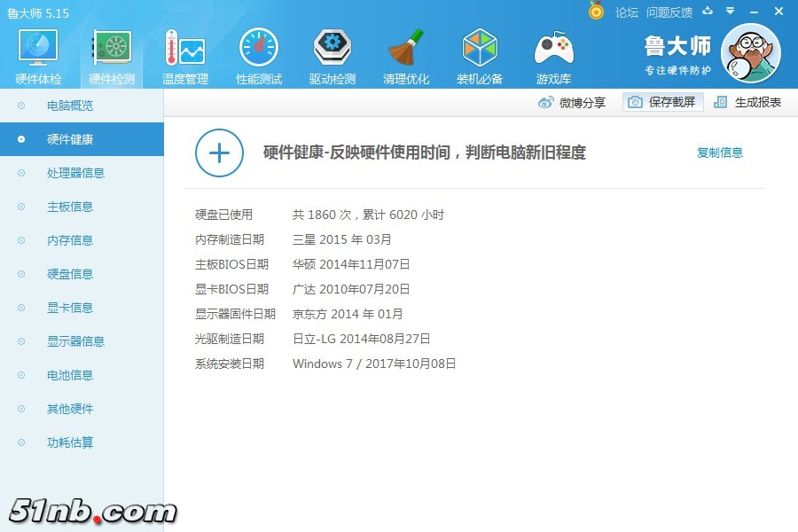Click value 三星 2015 年 03月

[341, 239]
